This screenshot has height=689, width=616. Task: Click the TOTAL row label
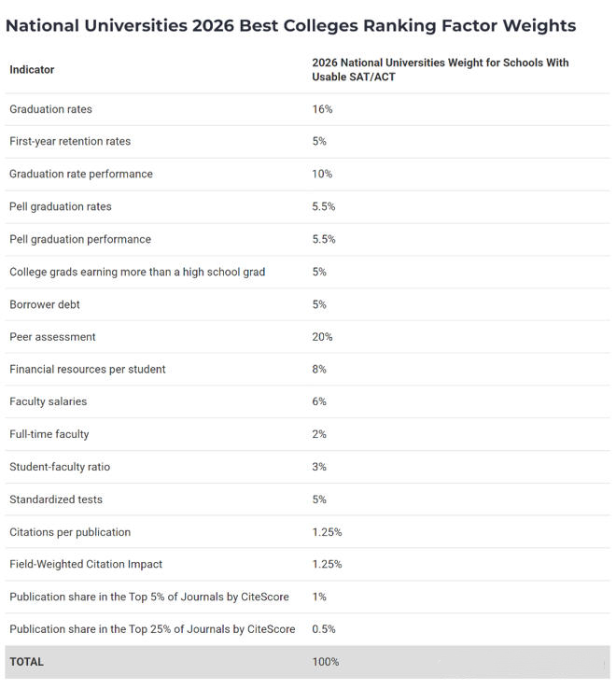pos(26,662)
